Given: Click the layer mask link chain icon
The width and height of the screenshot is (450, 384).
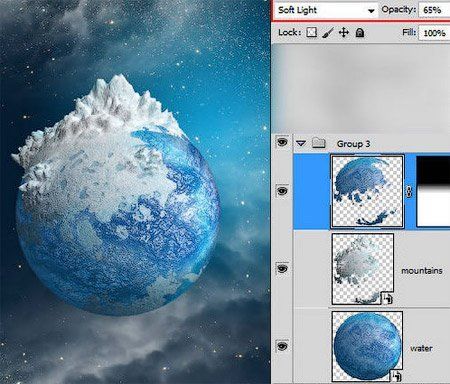Looking at the screenshot, I should click(x=410, y=192).
